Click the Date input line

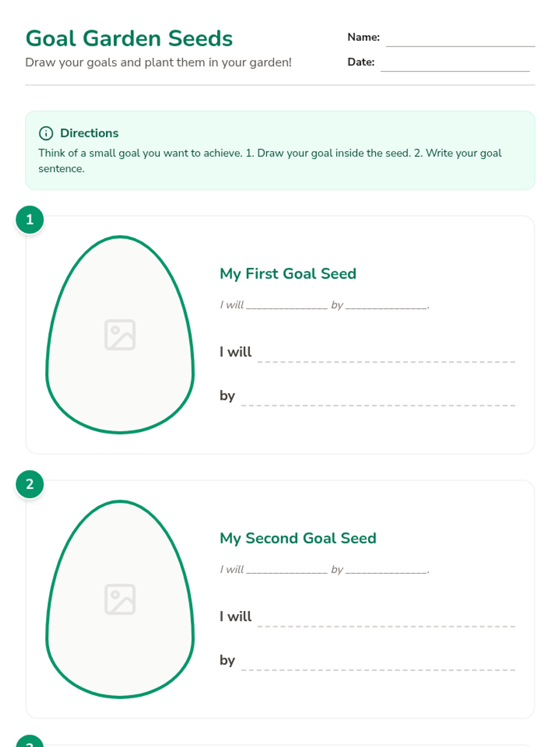(455, 65)
